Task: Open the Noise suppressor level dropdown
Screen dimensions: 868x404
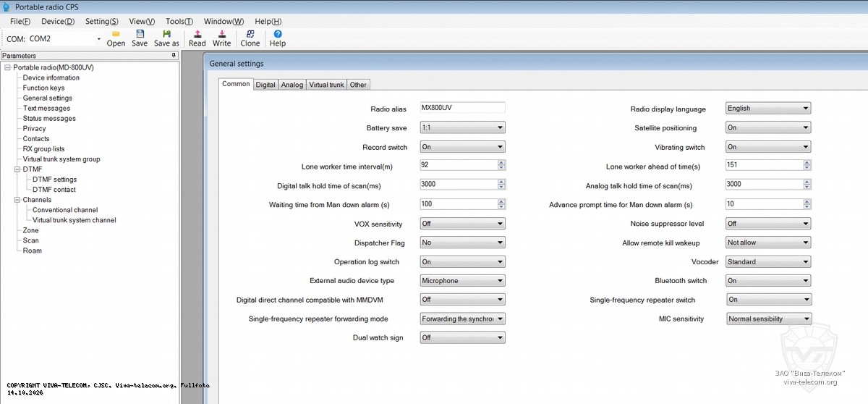Action: pyautogui.click(x=768, y=224)
